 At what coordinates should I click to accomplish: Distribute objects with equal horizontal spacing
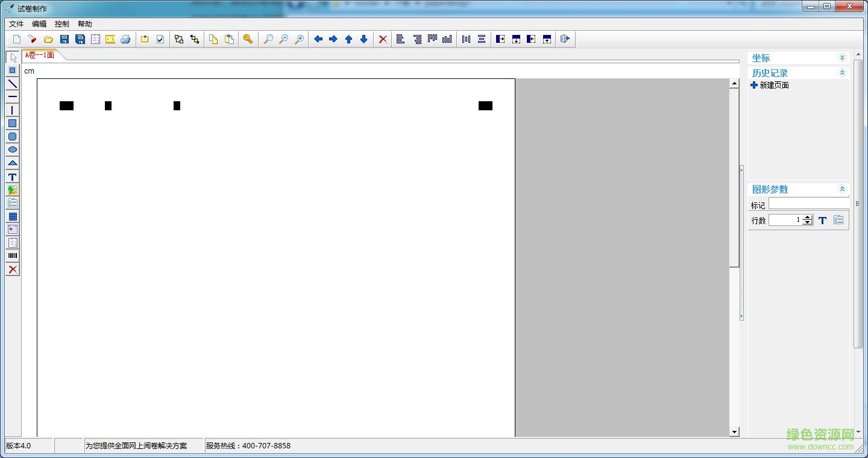tap(466, 39)
